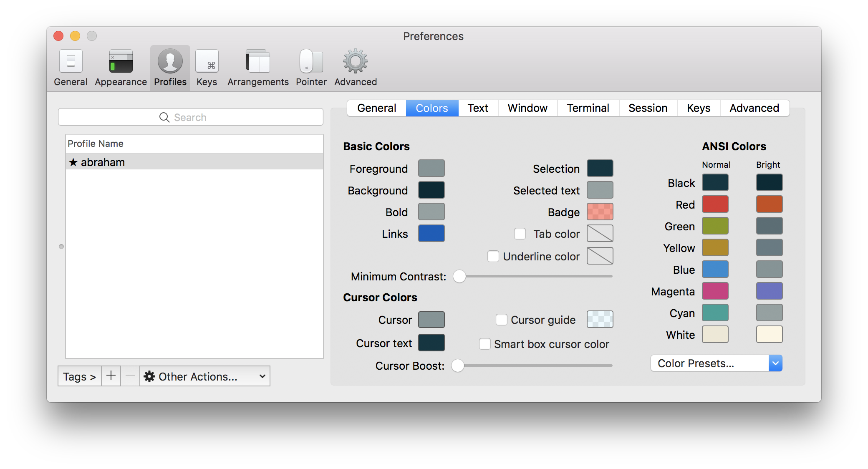This screenshot has height=469, width=868.
Task: Toggle the Cursor guide checkbox
Action: pyautogui.click(x=502, y=320)
